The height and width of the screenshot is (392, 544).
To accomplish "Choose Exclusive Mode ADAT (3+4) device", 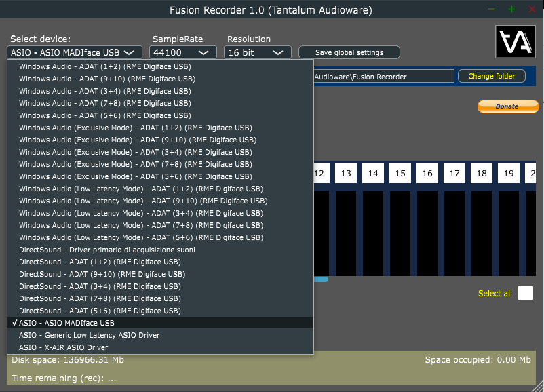I will pyautogui.click(x=160, y=152).
